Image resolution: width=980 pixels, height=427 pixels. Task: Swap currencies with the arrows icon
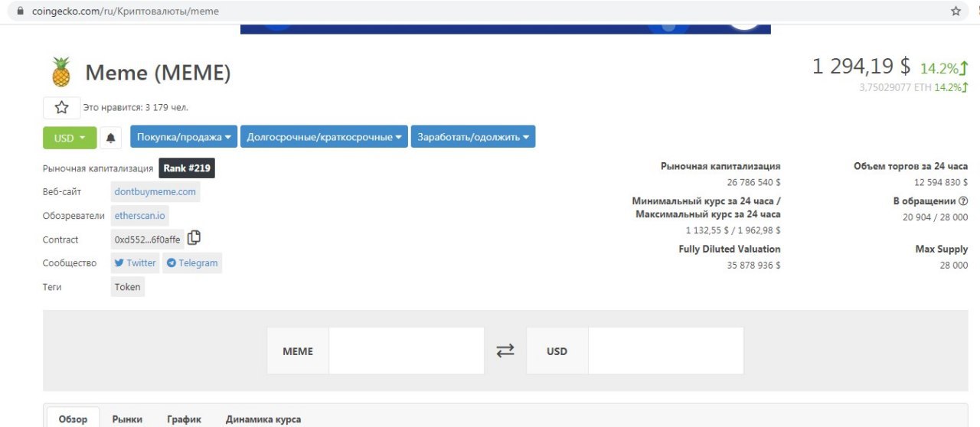(505, 351)
